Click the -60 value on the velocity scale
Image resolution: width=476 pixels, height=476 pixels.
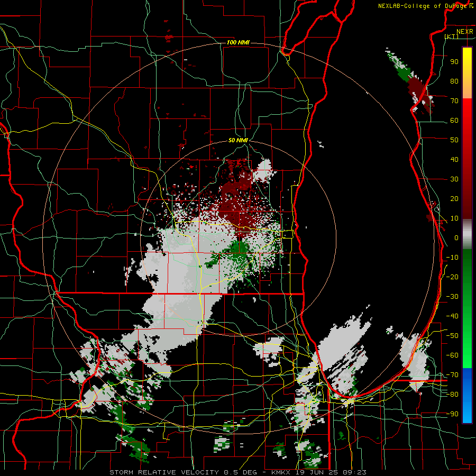[452, 355]
